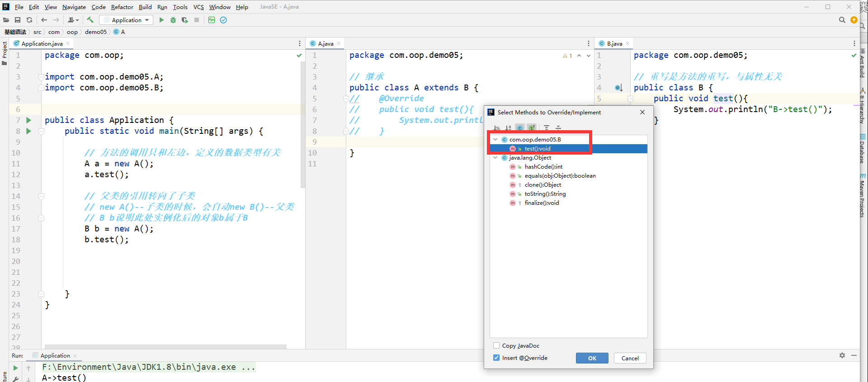Click demo05 in the breadcrumb path
The width and height of the screenshot is (868, 382).
coord(96,32)
